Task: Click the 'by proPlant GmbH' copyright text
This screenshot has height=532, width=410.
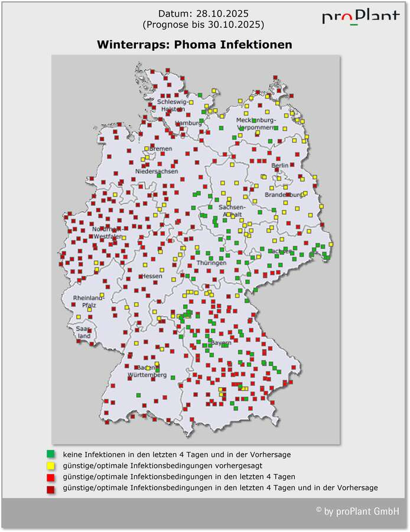Action: (x=358, y=511)
